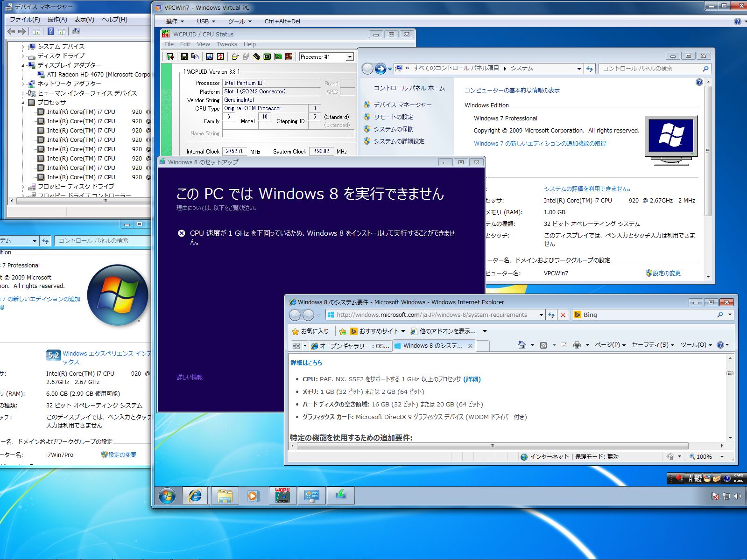The width and height of the screenshot is (747, 560).
Task: Open IE address bar history dropdown
Action: [541, 315]
